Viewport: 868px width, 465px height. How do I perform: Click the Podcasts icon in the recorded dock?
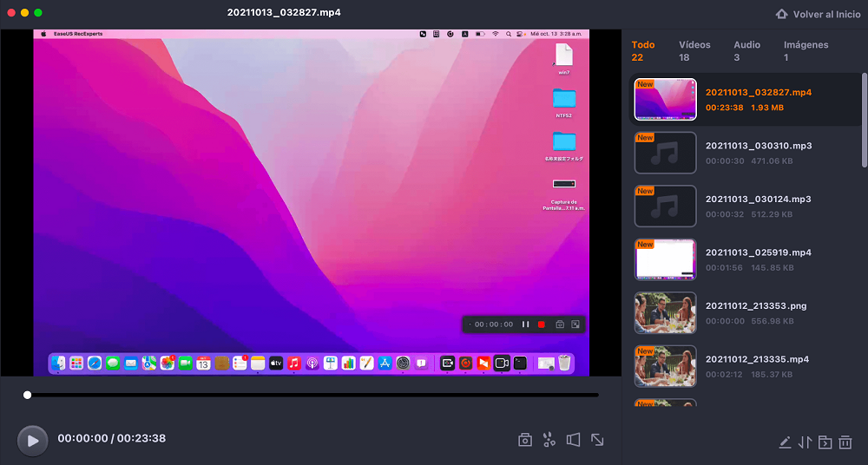coord(312,363)
